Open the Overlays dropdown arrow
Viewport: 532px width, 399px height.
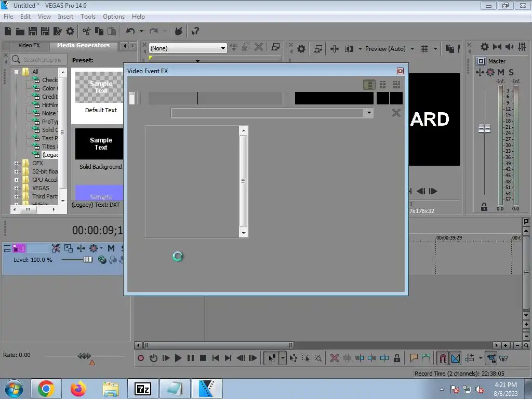[436, 49]
